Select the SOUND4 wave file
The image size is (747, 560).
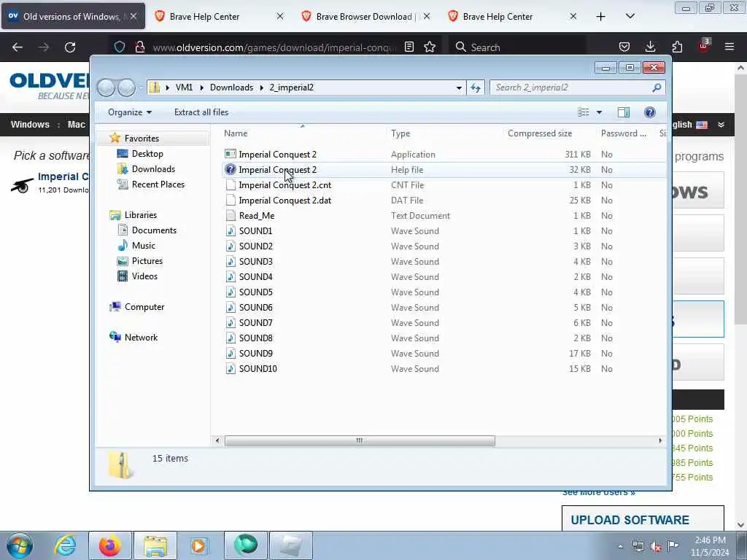point(255,276)
